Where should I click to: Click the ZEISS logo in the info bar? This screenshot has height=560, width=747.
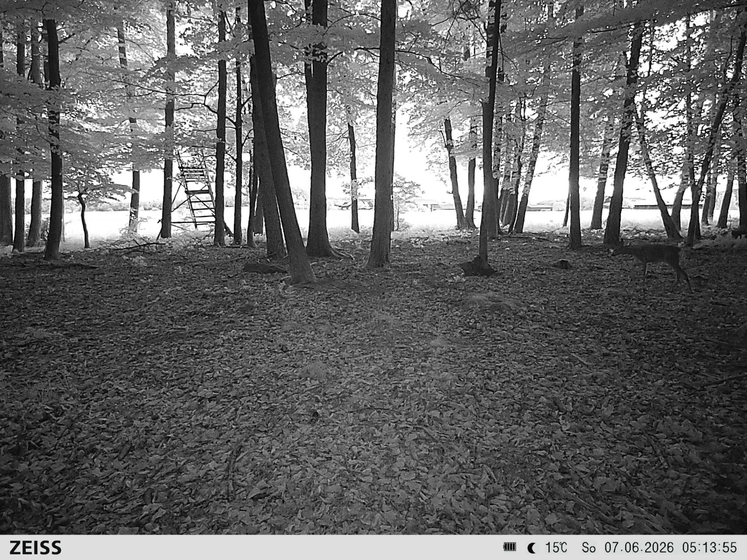coord(35,548)
